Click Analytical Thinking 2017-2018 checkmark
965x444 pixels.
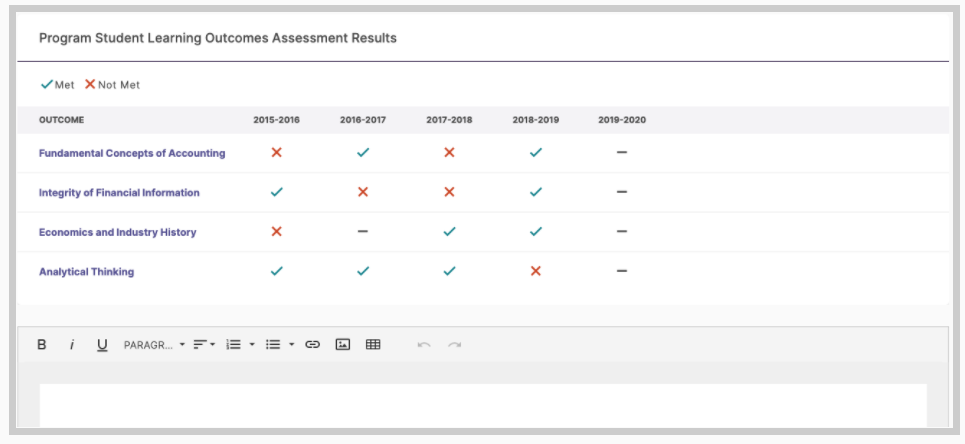tap(449, 271)
